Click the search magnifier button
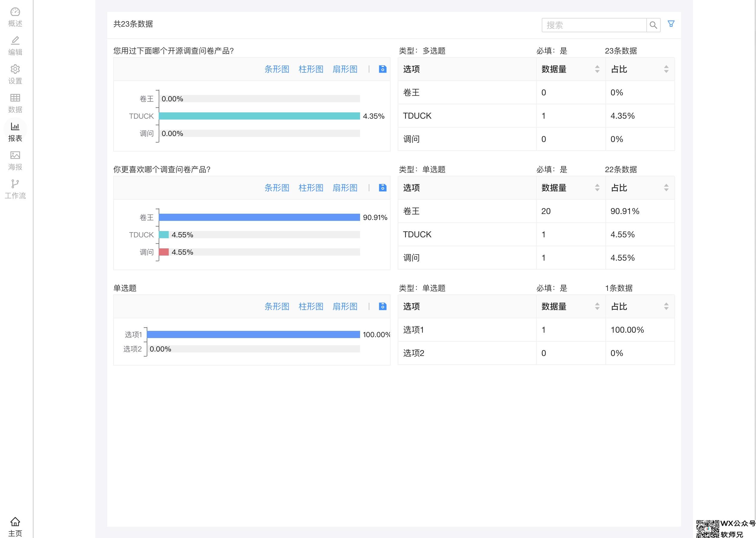Viewport: 756px width, 538px height. click(653, 25)
